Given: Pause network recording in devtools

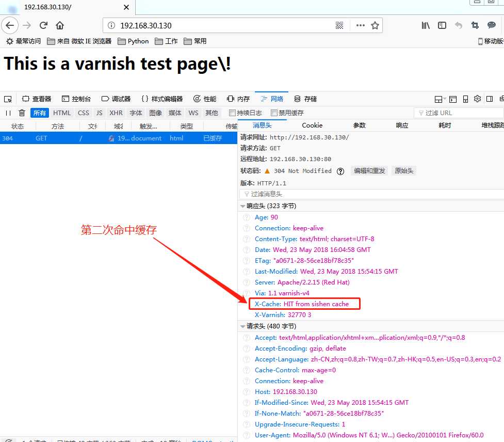Looking at the screenshot, I should coord(8,113).
